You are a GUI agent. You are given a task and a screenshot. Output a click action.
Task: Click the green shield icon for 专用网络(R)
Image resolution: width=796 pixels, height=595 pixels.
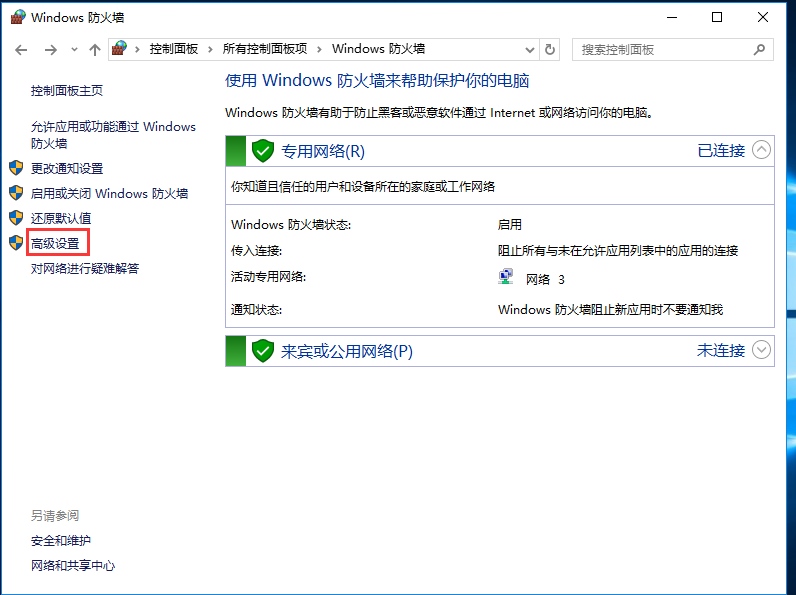pos(263,151)
